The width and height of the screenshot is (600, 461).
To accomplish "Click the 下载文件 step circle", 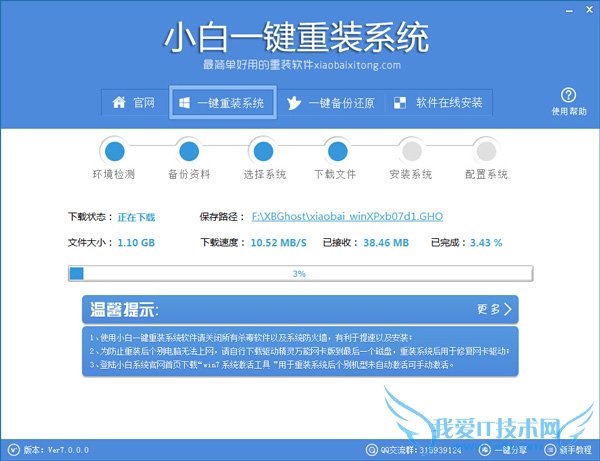I will (338, 151).
